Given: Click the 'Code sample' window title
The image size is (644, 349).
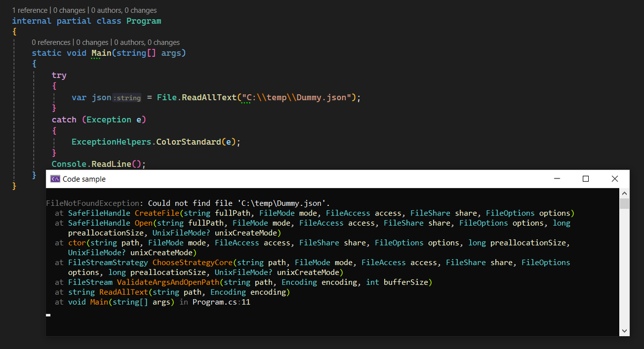Looking at the screenshot, I should (x=84, y=179).
